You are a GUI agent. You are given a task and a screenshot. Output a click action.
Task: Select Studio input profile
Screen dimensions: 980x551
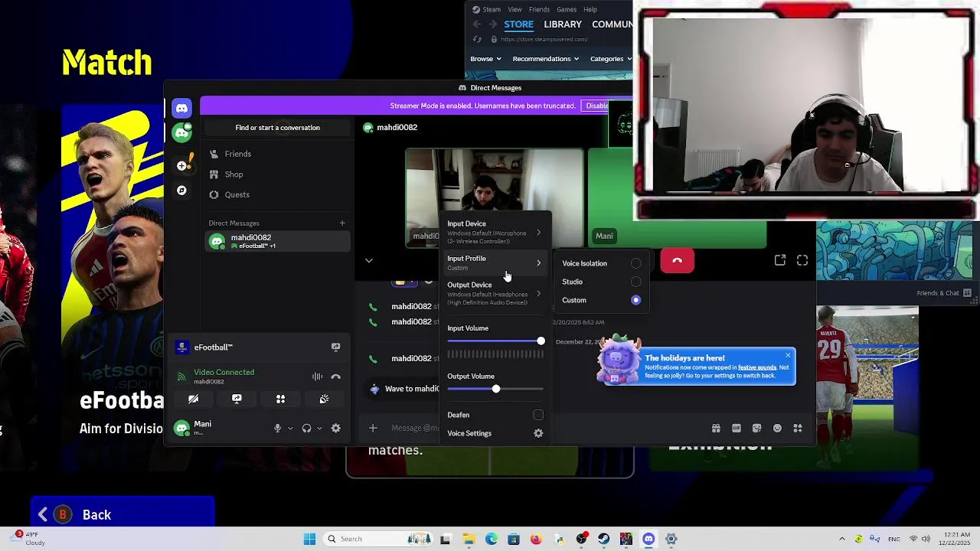(601, 282)
